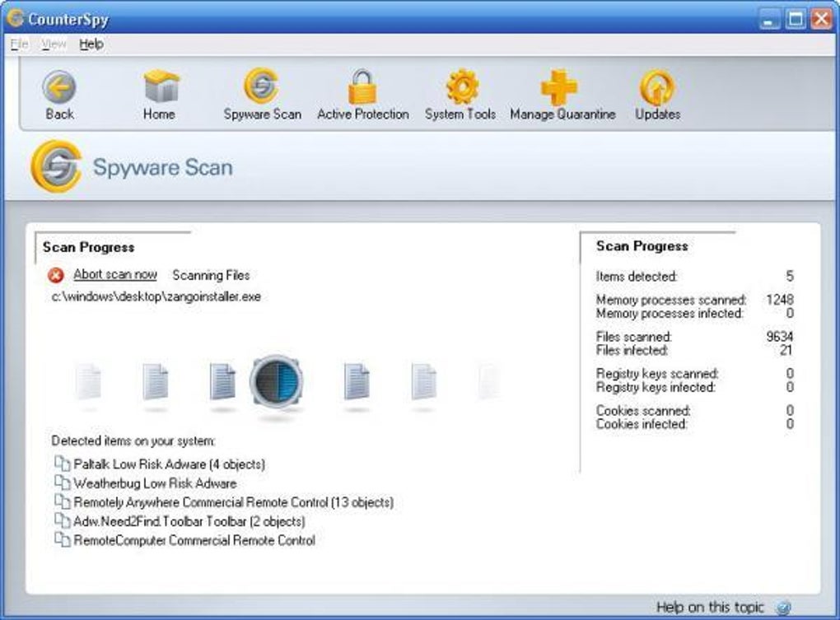Open System Tools gear icon
Image resolution: width=840 pixels, height=620 pixels.
tap(462, 86)
